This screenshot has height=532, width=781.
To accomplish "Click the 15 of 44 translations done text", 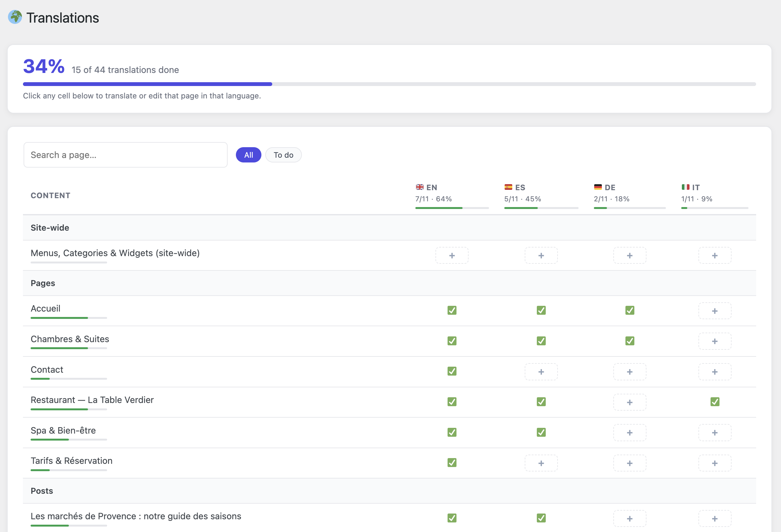I will click(125, 70).
